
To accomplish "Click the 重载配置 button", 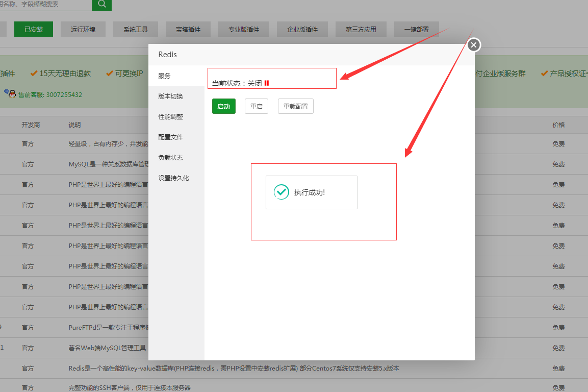I will click(295, 106).
